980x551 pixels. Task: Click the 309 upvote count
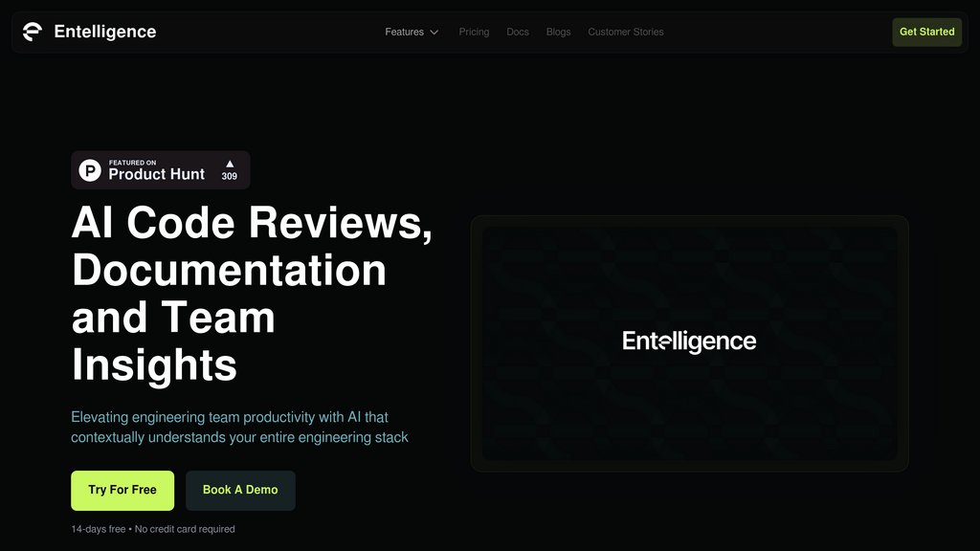[230, 176]
